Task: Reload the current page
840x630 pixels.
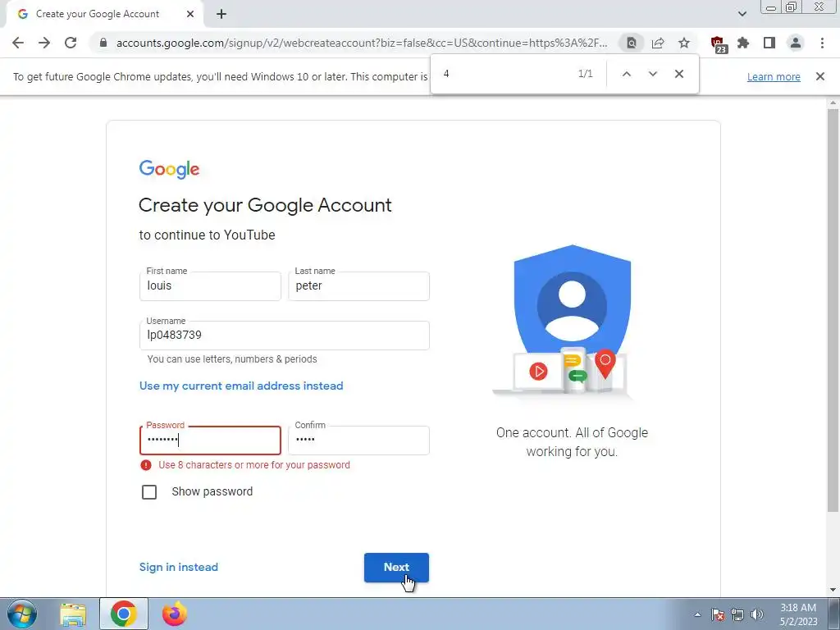Action: coord(71,43)
